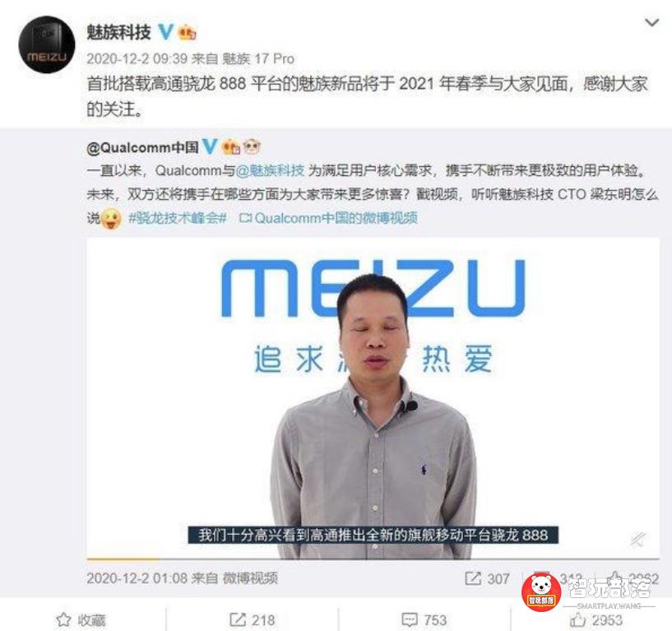672x631 pixels.
Task: Toggle 收藏 favorite star
Action: (x=81, y=619)
